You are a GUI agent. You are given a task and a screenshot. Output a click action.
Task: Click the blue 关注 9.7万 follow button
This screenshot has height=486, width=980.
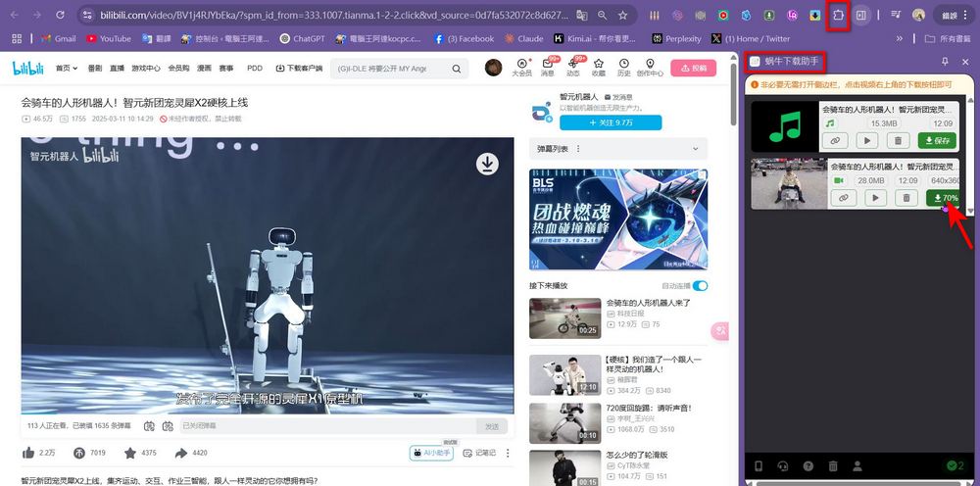tap(611, 123)
